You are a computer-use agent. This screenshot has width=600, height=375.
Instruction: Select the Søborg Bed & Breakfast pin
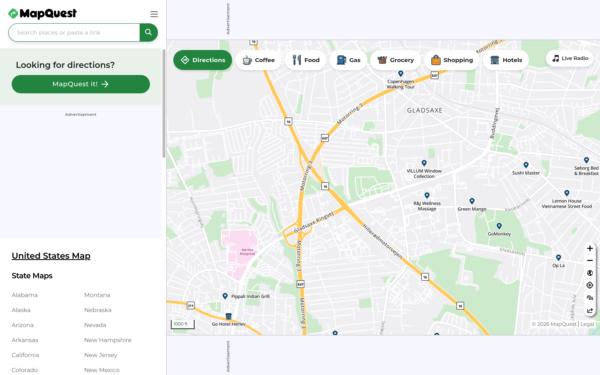pos(586,160)
